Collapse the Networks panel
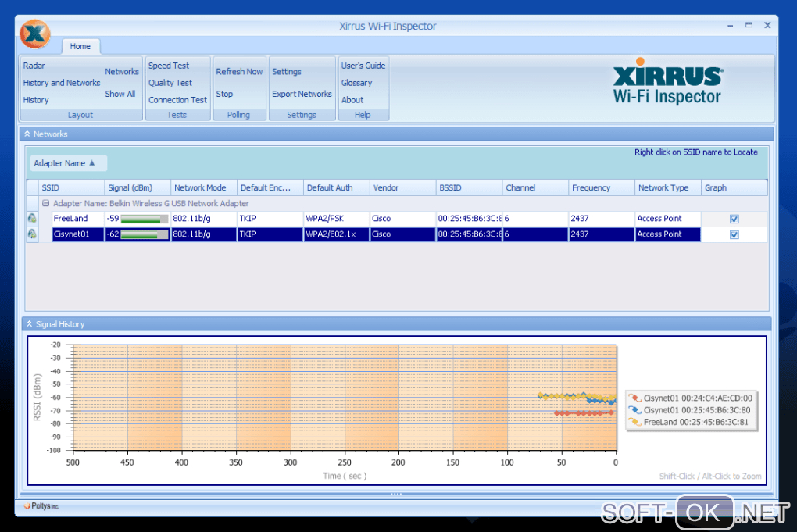This screenshot has width=797, height=532. coord(27,134)
